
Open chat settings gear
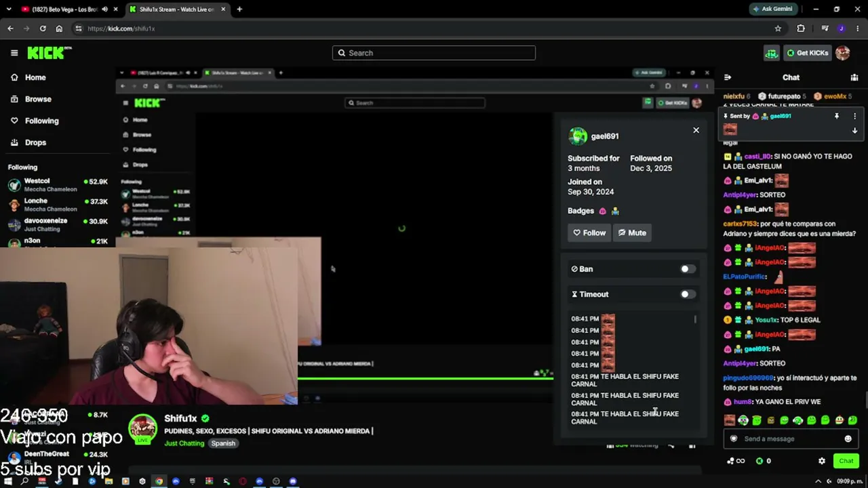822,461
